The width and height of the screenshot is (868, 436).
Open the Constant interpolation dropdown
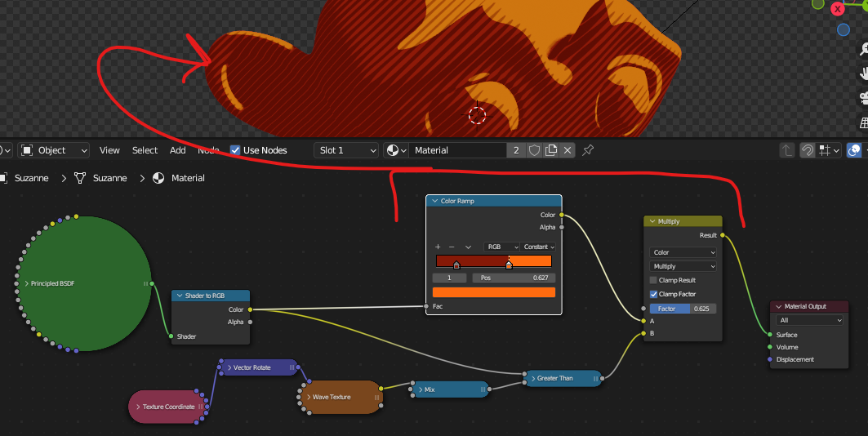tap(537, 247)
